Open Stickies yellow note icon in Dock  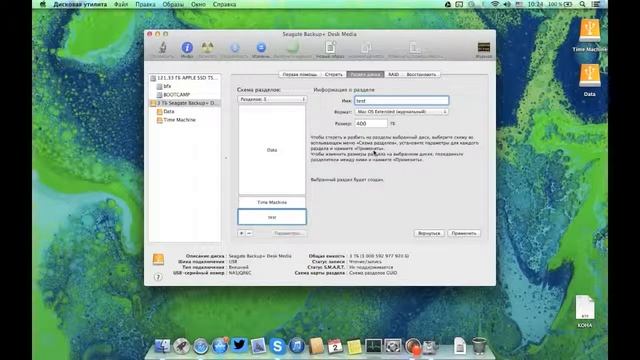[x=354, y=346]
